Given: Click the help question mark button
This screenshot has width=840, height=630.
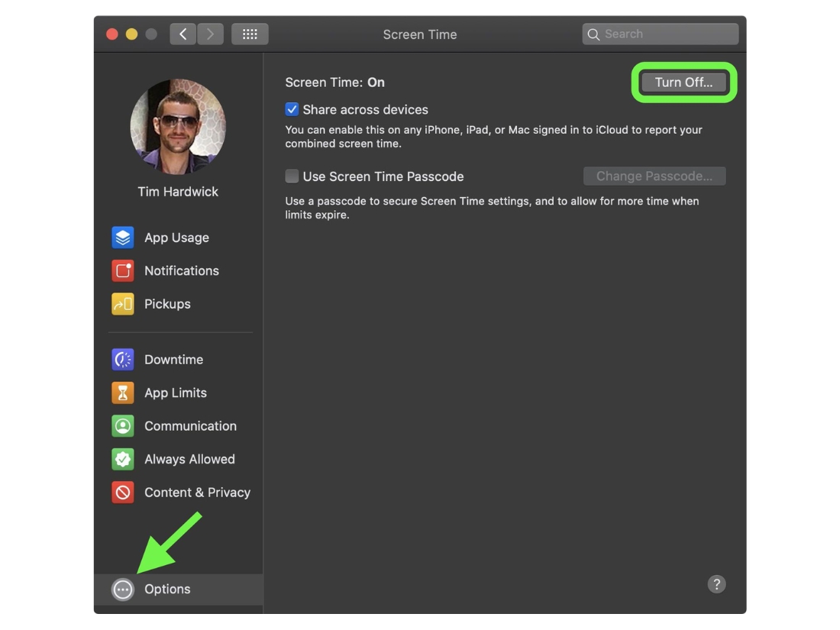Looking at the screenshot, I should click(x=716, y=584).
